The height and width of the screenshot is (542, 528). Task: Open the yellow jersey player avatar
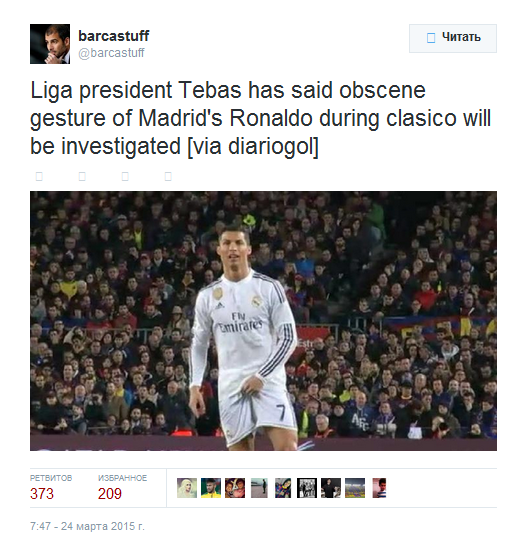[211, 488]
